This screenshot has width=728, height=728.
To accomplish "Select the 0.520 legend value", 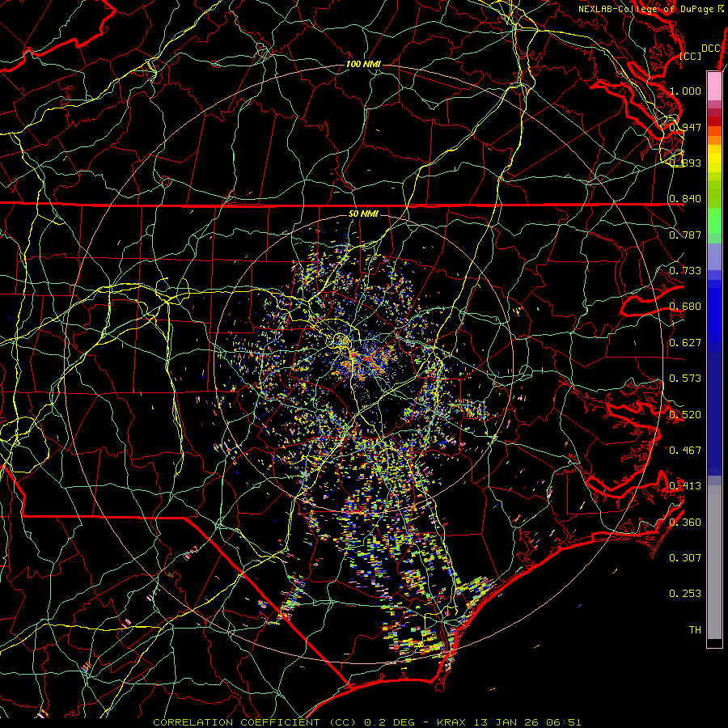I will 685,415.
